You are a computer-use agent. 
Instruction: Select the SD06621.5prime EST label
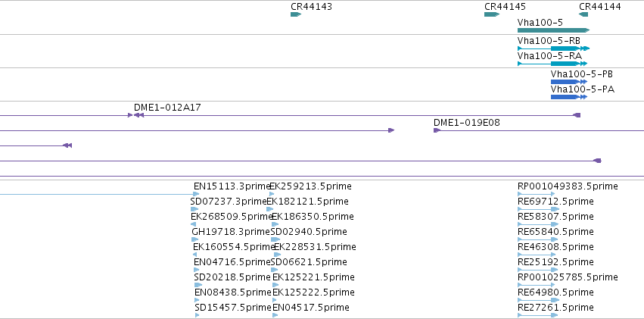click(x=309, y=262)
